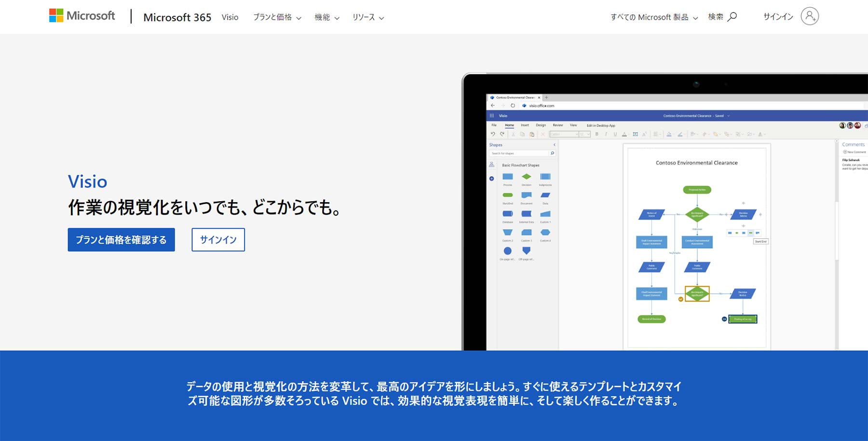Select the Subprocess shape in Shapes panel
The image size is (868, 441).
tap(545, 177)
